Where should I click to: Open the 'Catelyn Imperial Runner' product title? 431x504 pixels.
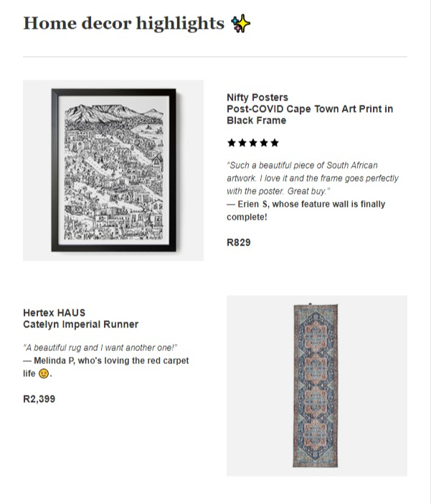80,325
